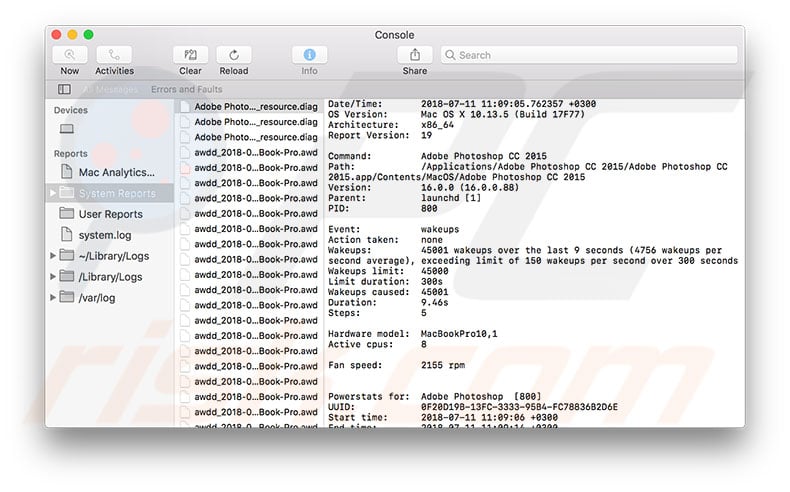790x492 pixels.
Task: Expand the System Reports disclosure triangle
Action: 53,193
